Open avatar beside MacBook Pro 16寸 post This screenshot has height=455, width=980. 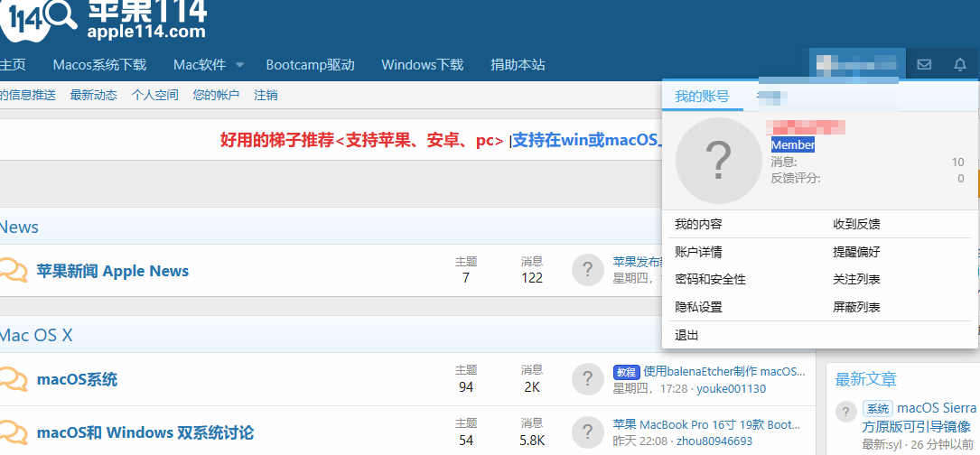[x=587, y=432]
